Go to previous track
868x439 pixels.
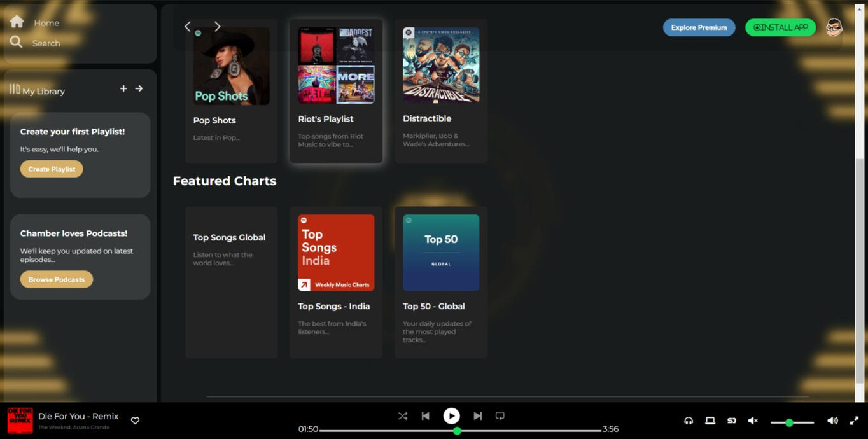(x=425, y=415)
